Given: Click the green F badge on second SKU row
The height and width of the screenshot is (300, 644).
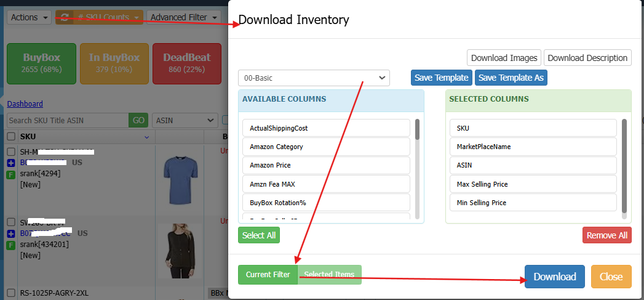Looking at the screenshot, I should (x=11, y=245).
